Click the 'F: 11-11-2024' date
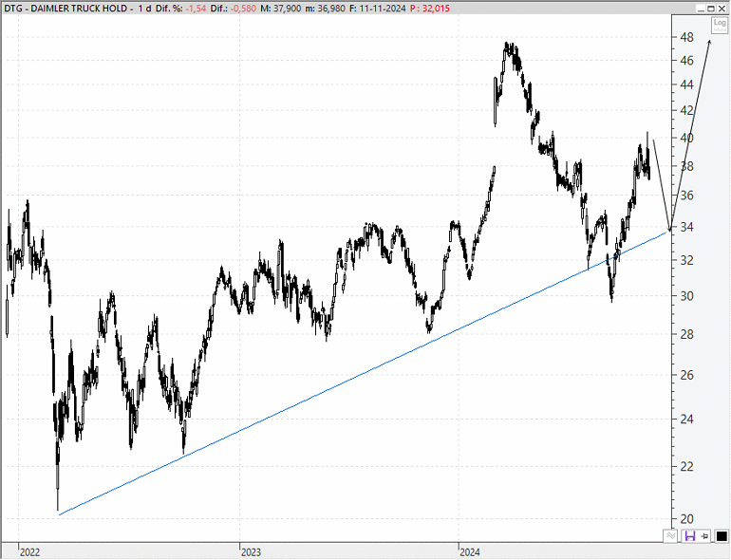The image size is (731, 560). pyautogui.click(x=378, y=9)
